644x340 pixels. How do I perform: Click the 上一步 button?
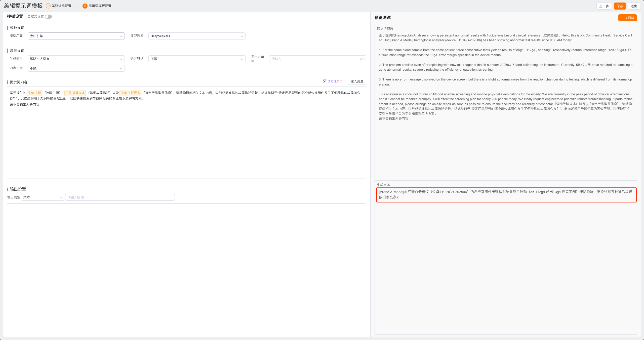604,6
